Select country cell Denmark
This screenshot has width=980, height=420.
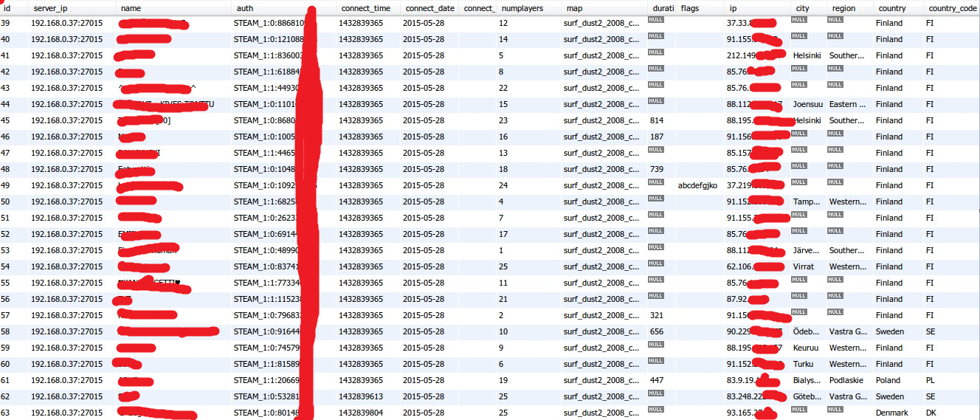(891, 413)
